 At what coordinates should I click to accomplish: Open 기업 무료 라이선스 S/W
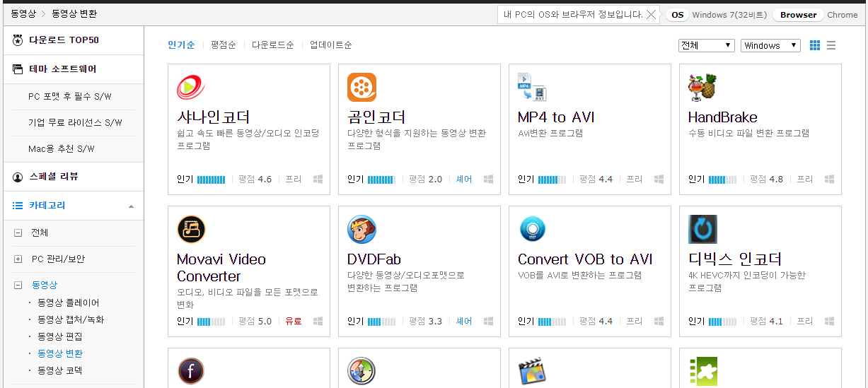click(x=75, y=123)
